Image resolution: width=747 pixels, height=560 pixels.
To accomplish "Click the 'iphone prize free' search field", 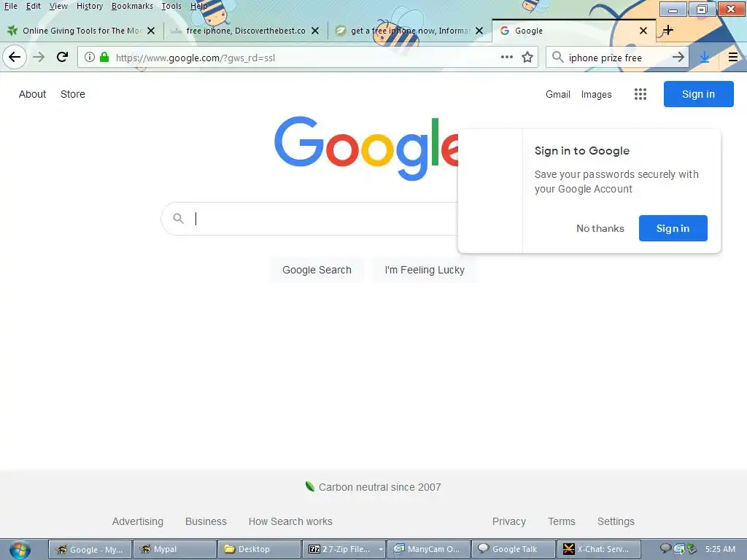I will 617,58.
